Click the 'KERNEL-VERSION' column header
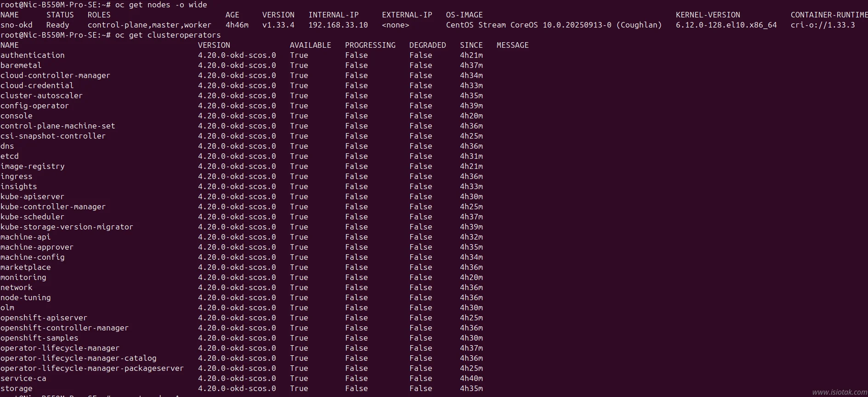The image size is (868, 397). pyautogui.click(x=708, y=15)
